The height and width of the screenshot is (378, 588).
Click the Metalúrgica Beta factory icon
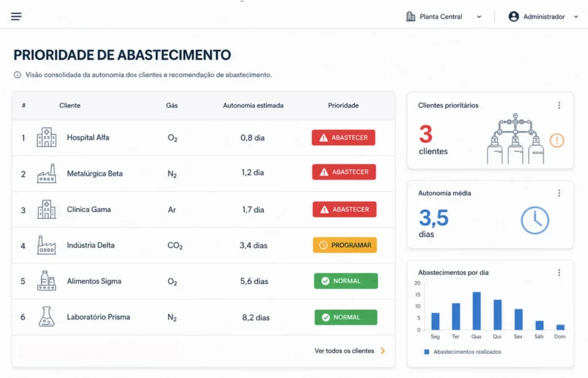(x=47, y=173)
